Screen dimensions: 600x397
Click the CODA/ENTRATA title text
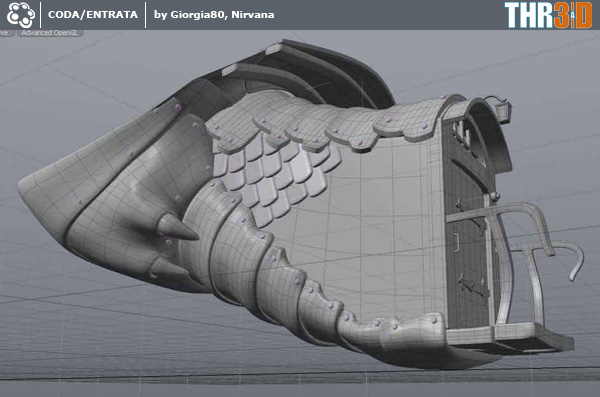[x=93, y=15]
